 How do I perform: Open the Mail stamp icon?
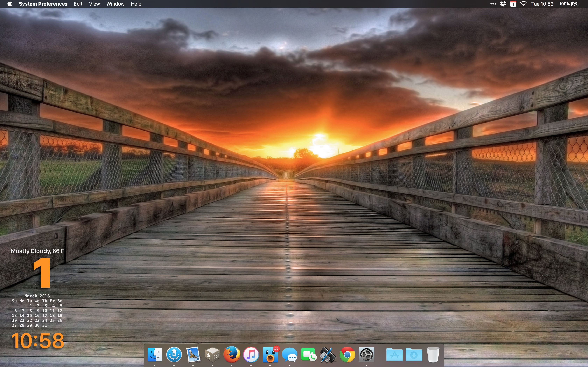tap(193, 355)
